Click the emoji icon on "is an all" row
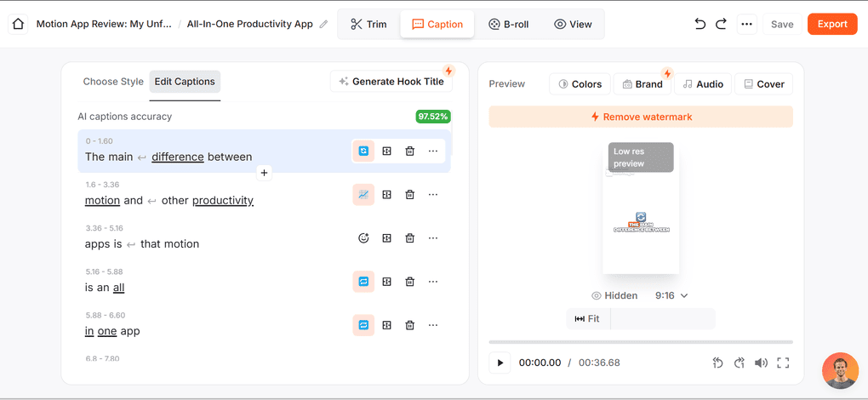868x400 pixels. pos(363,282)
